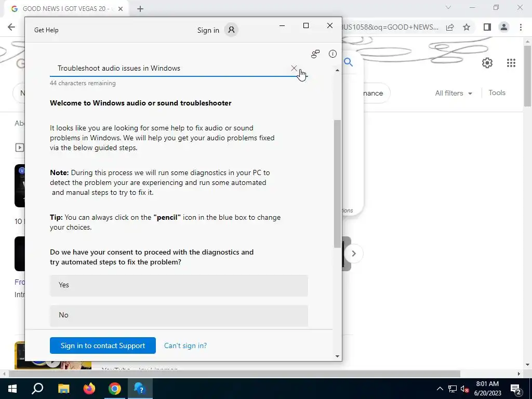Choose No to decline diagnostics
532x399 pixels.
pyautogui.click(x=179, y=315)
